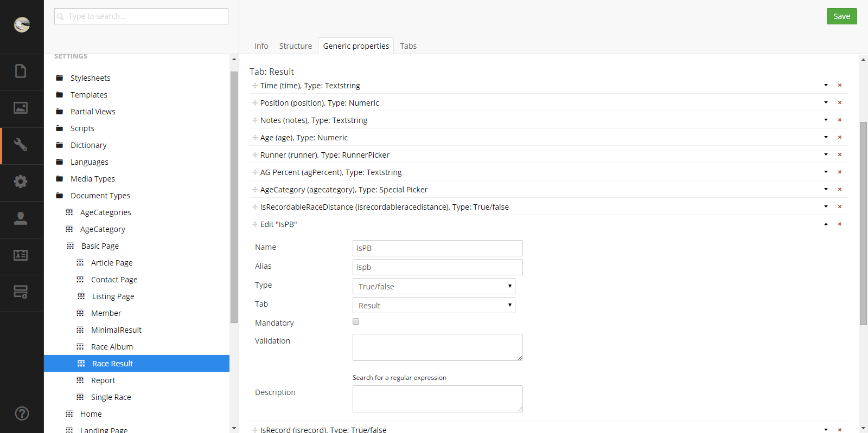Switch to the Structure tab

pyautogui.click(x=296, y=46)
